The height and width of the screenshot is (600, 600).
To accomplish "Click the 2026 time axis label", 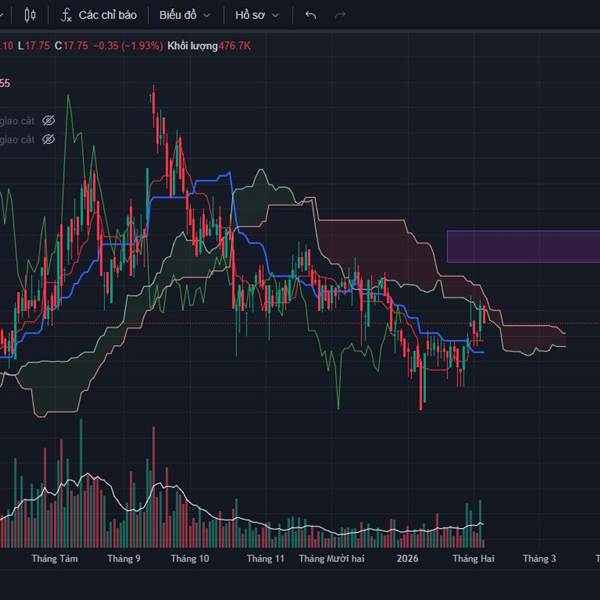I will 408,559.
